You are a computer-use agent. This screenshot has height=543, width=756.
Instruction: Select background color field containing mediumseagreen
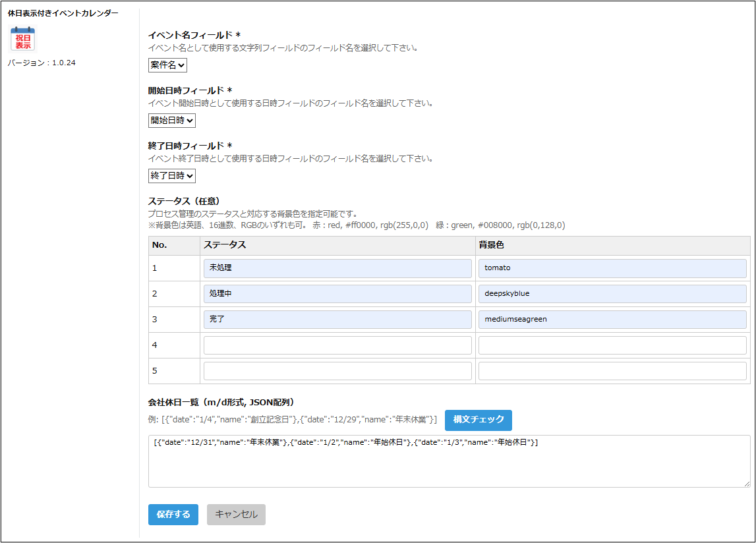click(x=612, y=320)
